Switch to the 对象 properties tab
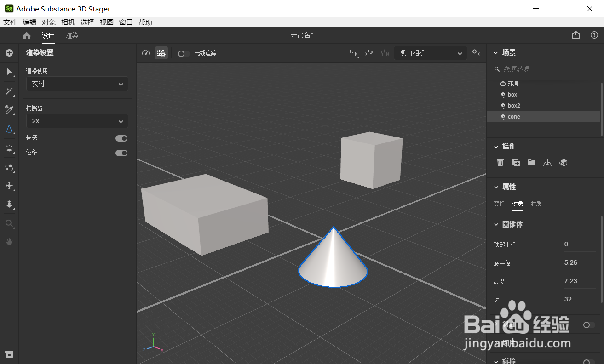The width and height of the screenshot is (604, 364). pyautogui.click(x=518, y=204)
